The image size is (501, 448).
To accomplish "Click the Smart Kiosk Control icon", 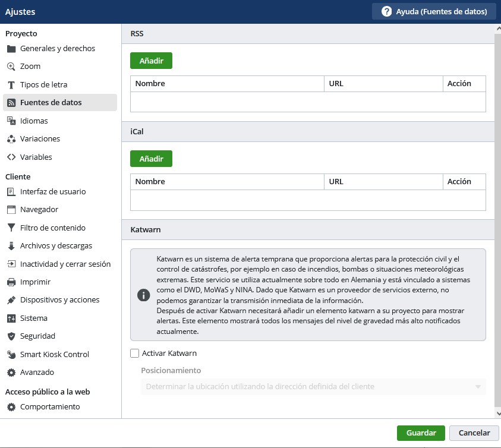I will [11, 355].
